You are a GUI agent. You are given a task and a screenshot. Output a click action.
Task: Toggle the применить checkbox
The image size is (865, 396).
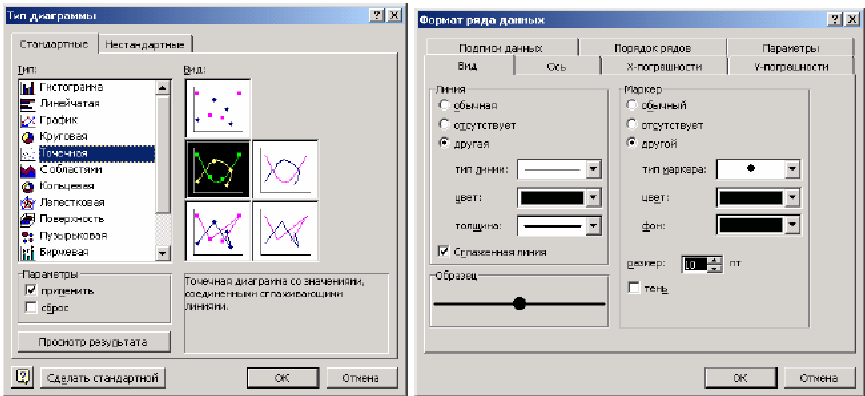(x=30, y=291)
